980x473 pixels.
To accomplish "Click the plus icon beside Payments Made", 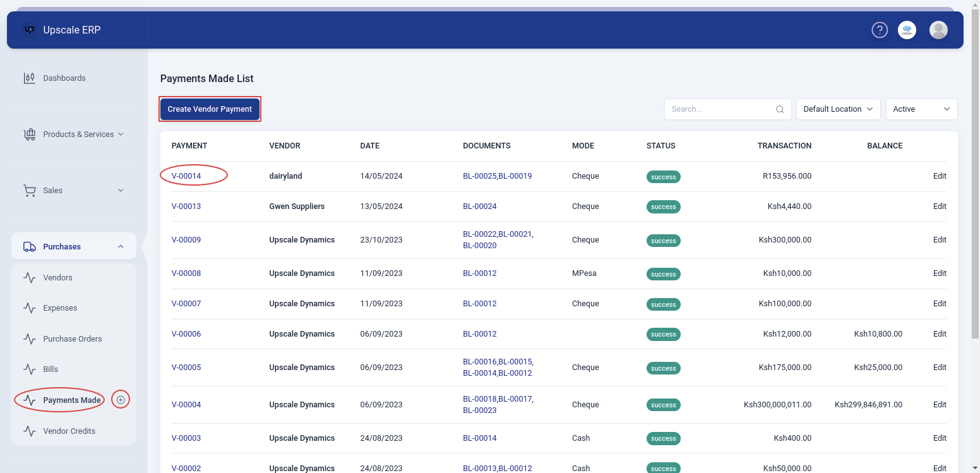I will pos(121,400).
